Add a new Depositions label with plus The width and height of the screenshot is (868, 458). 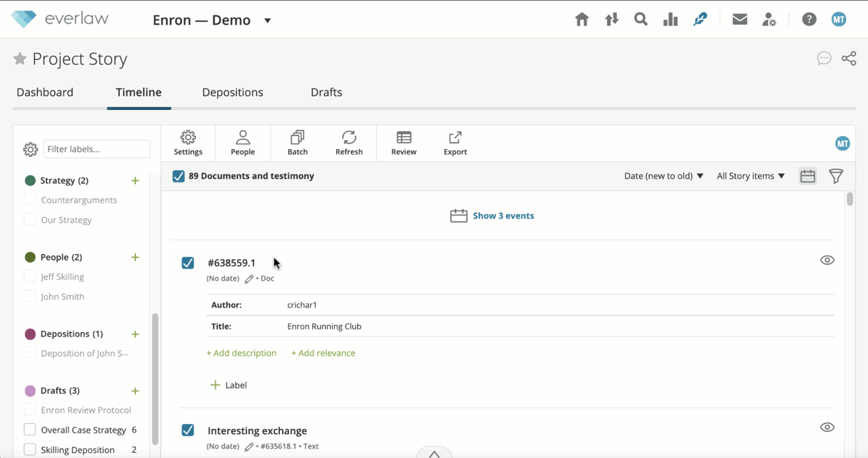[x=135, y=334]
